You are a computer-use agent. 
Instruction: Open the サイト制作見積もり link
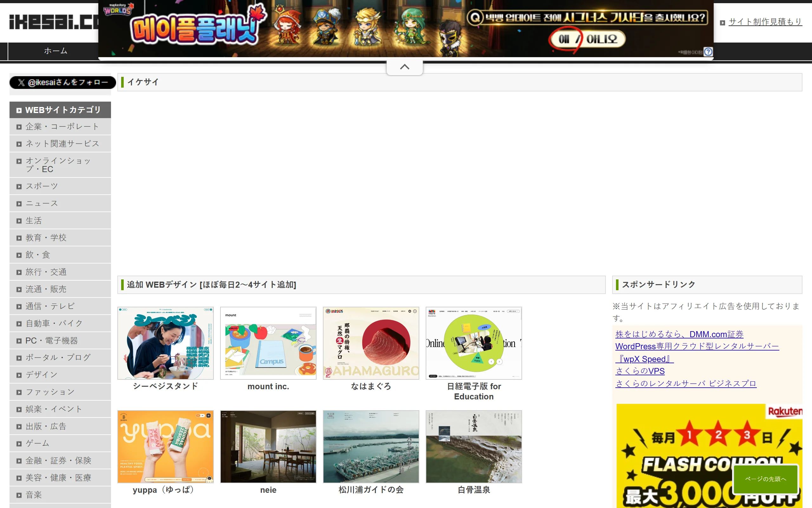(x=765, y=22)
